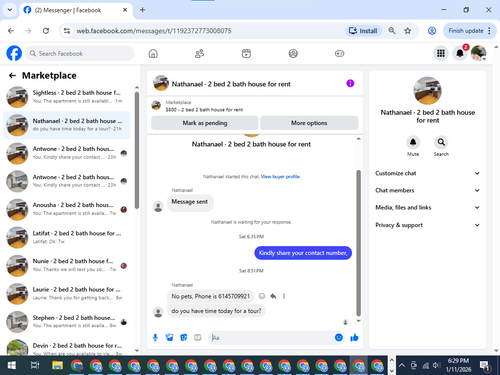
Task: Reload the page
Action: point(46,31)
